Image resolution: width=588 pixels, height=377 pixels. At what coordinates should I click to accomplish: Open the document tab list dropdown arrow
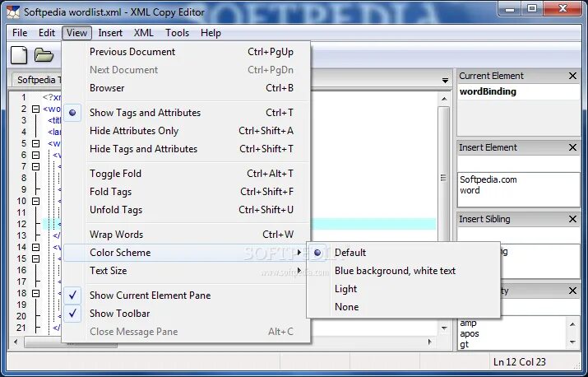click(445, 81)
